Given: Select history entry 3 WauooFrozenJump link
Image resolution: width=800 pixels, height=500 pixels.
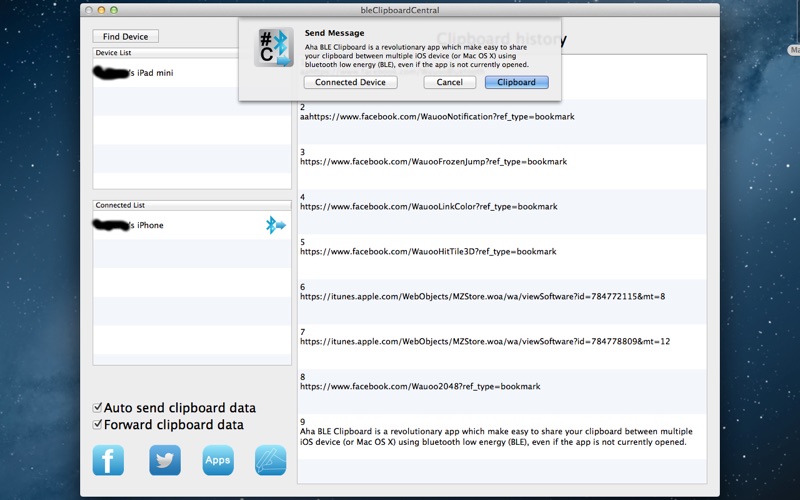Looking at the screenshot, I should pos(502,166).
